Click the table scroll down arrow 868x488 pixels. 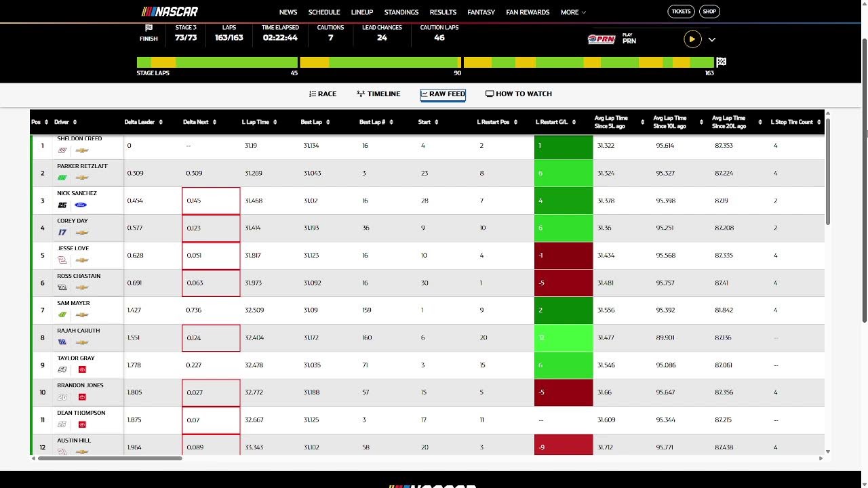[x=828, y=451]
